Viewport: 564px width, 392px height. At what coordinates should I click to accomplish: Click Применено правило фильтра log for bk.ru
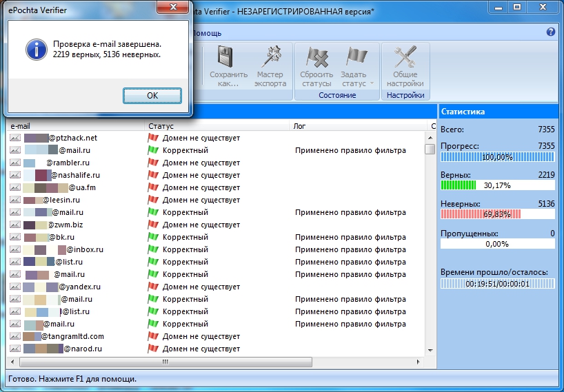coord(350,237)
